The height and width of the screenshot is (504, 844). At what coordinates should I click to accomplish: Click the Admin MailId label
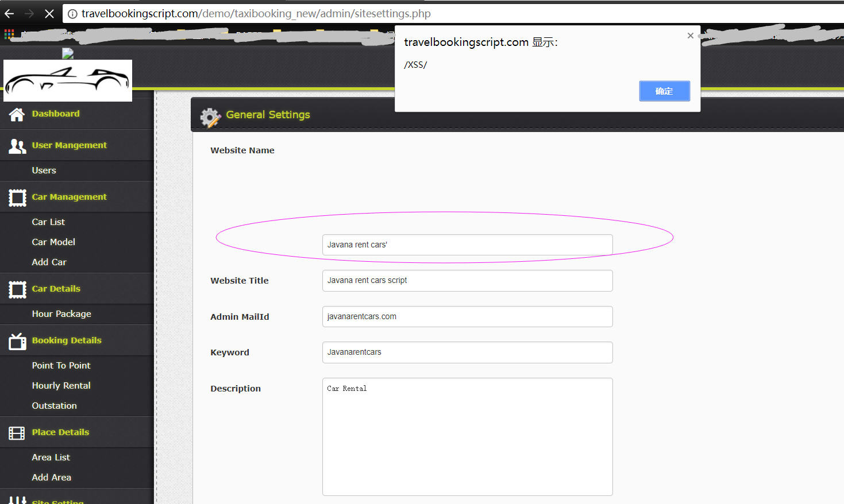tap(240, 317)
